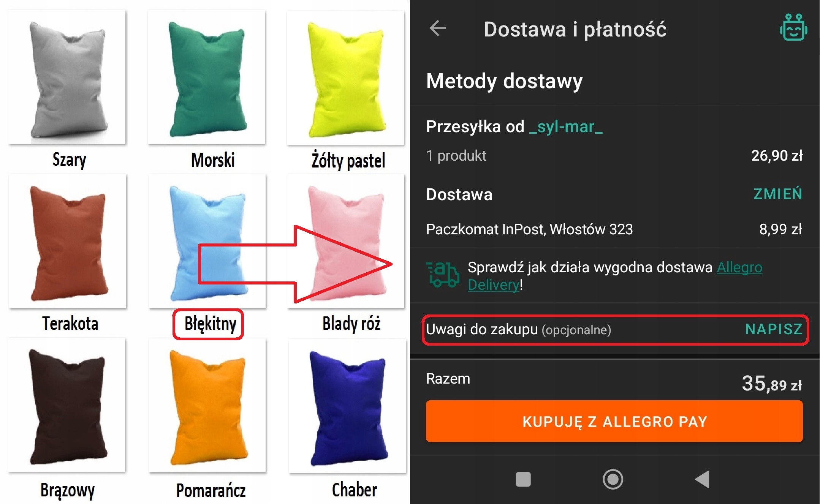Click ZMIEŃ to change delivery
The image size is (820, 504).
click(x=777, y=194)
